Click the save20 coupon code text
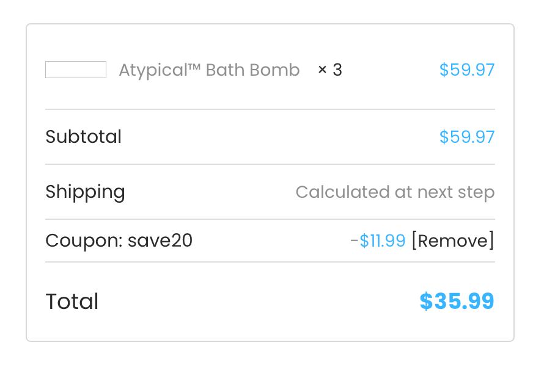This screenshot has width=555, height=392. coord(160,241)
